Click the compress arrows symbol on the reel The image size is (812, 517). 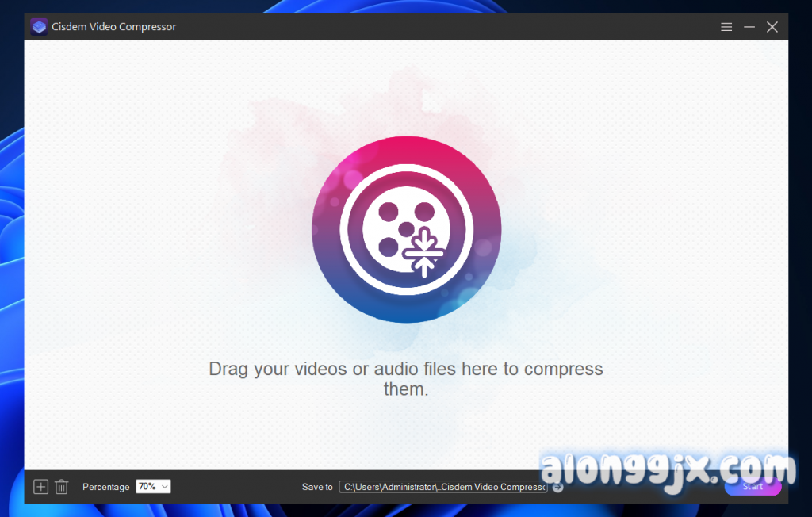424,252
